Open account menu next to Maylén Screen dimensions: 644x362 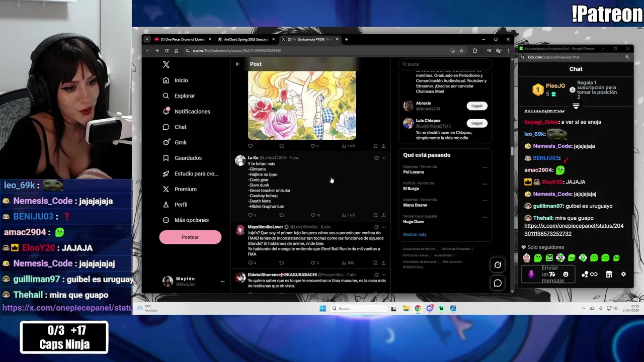pyautogui.click(x=222, y=282)
